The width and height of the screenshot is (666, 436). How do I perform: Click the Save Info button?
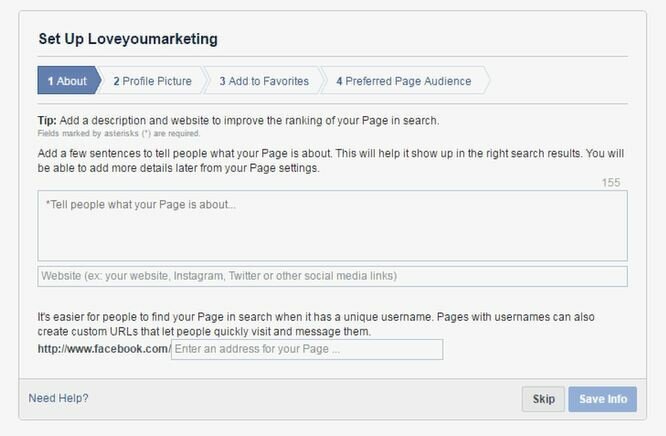[x=603, y=399]
